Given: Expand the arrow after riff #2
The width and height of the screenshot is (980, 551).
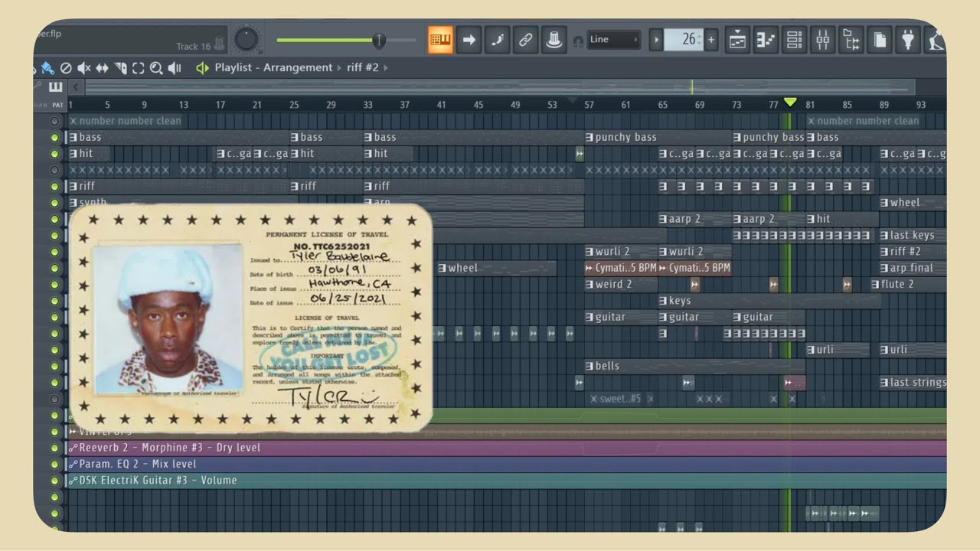Looking at the screenshot, I should [x=386, y=68].
